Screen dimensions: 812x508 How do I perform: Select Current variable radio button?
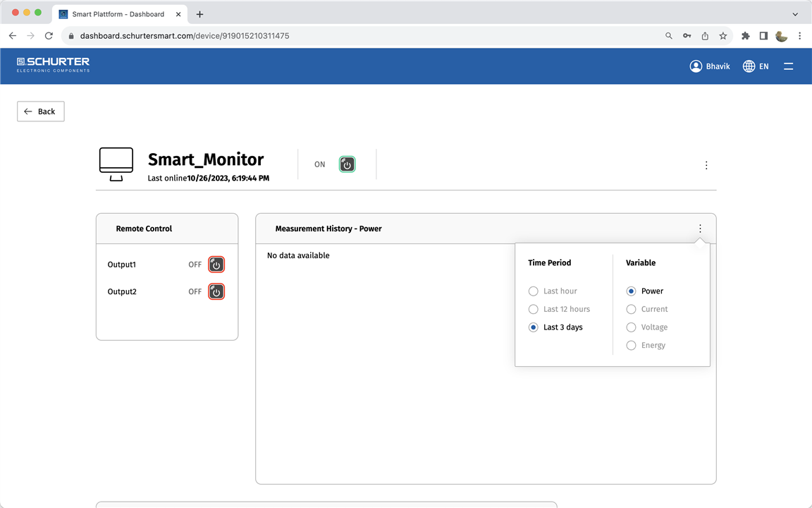click(x=631, y=309)
